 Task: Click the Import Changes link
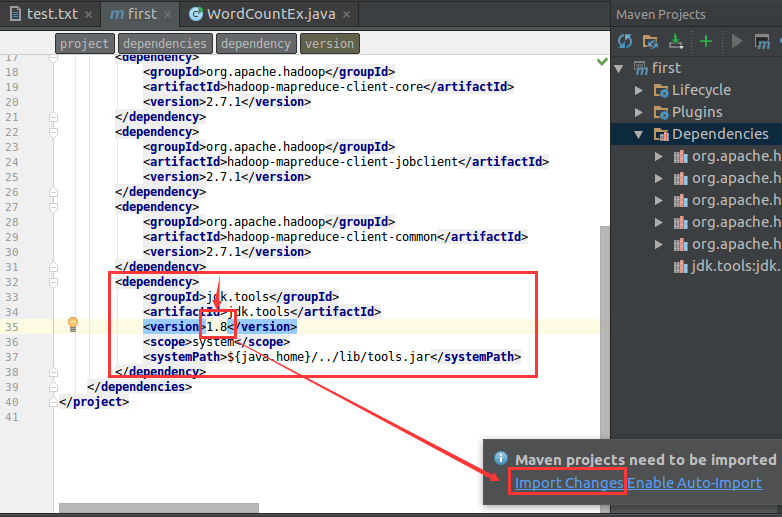tap(568, 483)
